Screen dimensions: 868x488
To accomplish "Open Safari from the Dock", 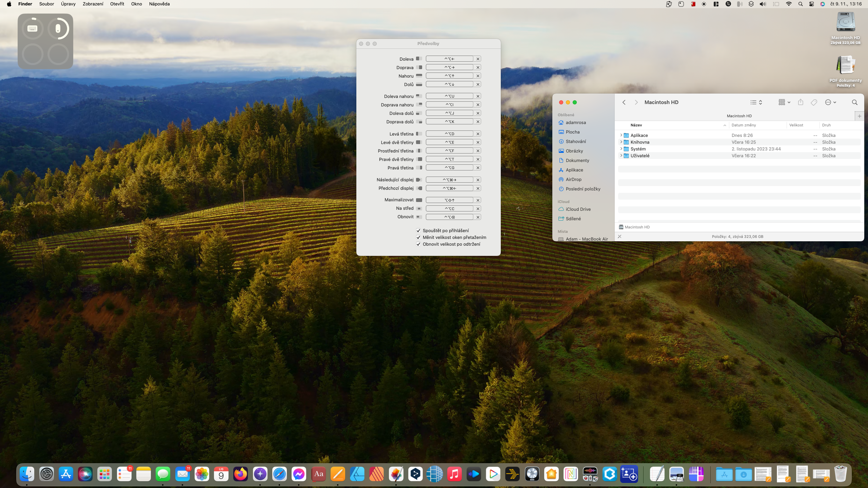I will tap(279, 474).
